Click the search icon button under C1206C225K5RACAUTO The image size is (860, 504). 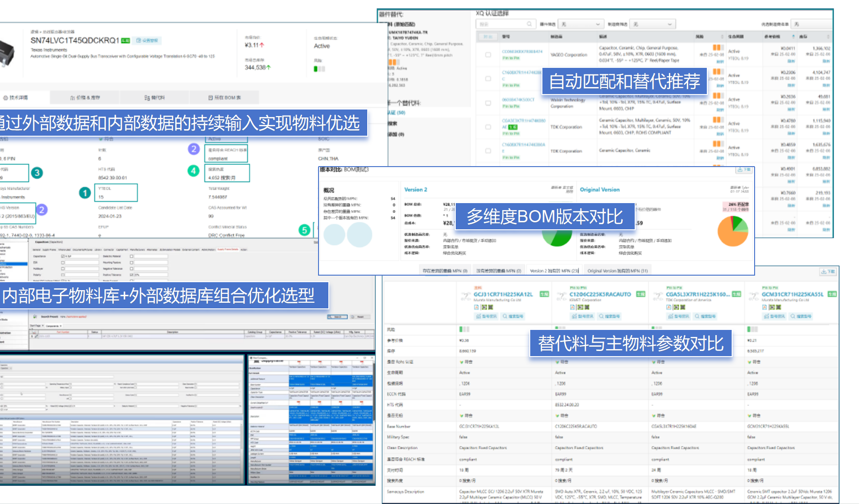pos(609,316)
